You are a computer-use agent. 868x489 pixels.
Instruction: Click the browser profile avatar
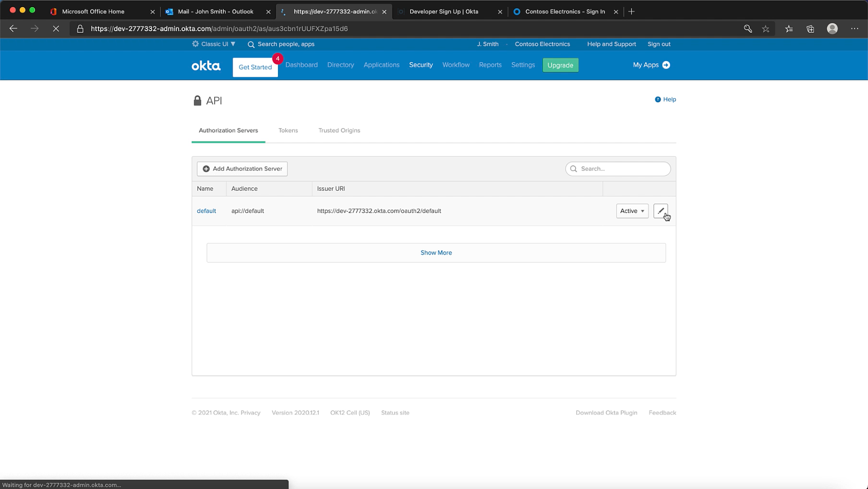[832, 29]
